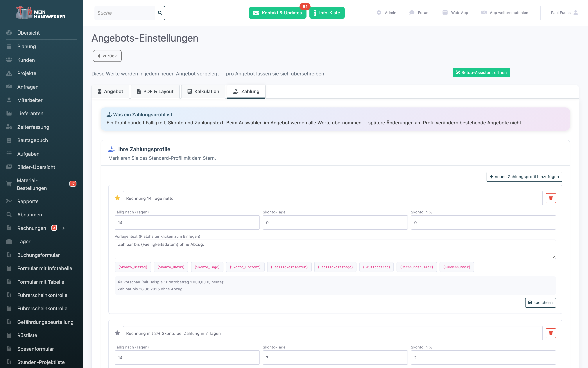
Task: Insert the {Kundennummer} placeholder
Action: 457,267
